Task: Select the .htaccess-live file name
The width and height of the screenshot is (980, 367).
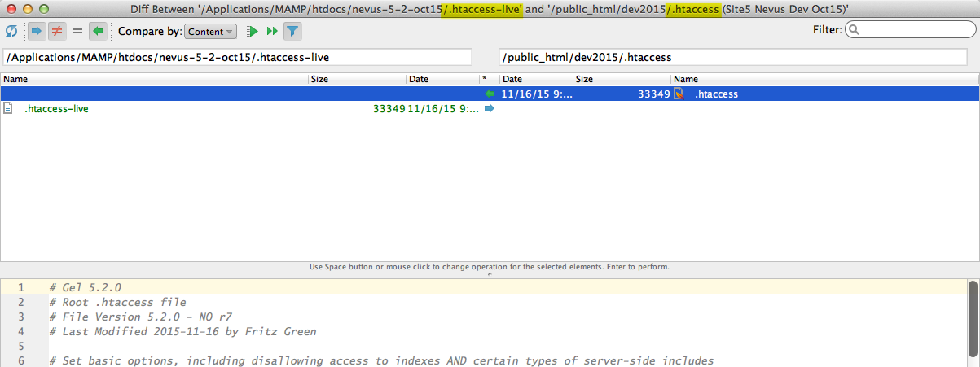Action: 56,108
